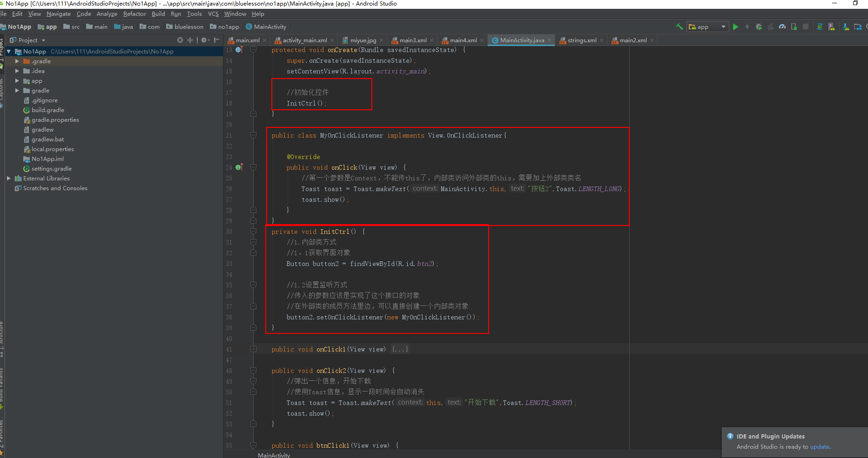
Task: Click the Scroll from Source target icon
Action: pos(180,40)
